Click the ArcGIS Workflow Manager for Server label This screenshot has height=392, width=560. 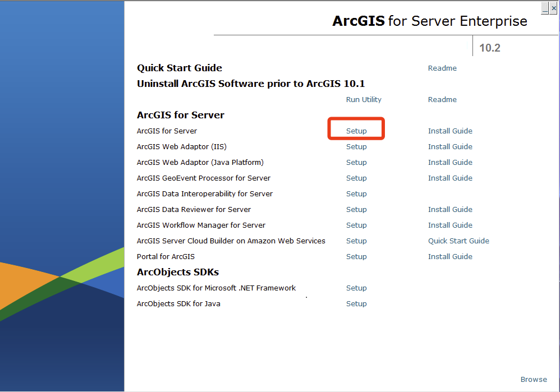201,225
